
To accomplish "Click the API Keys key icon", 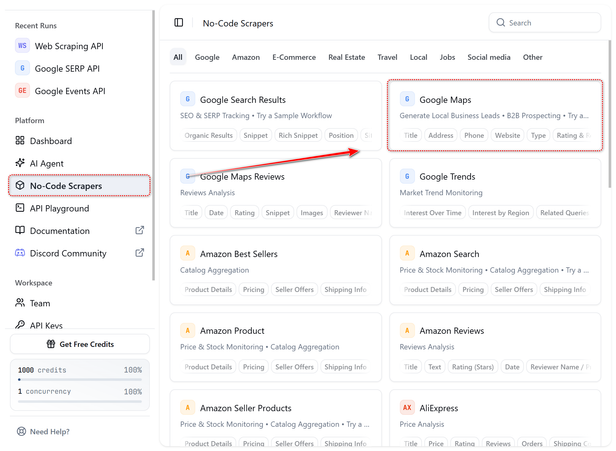I will 20,324.
